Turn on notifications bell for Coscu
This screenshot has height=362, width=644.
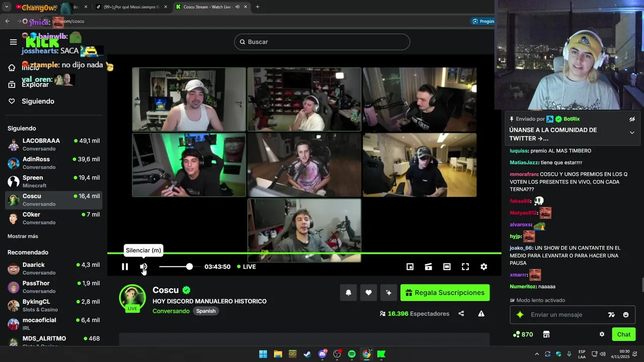[x=348, y=293]
